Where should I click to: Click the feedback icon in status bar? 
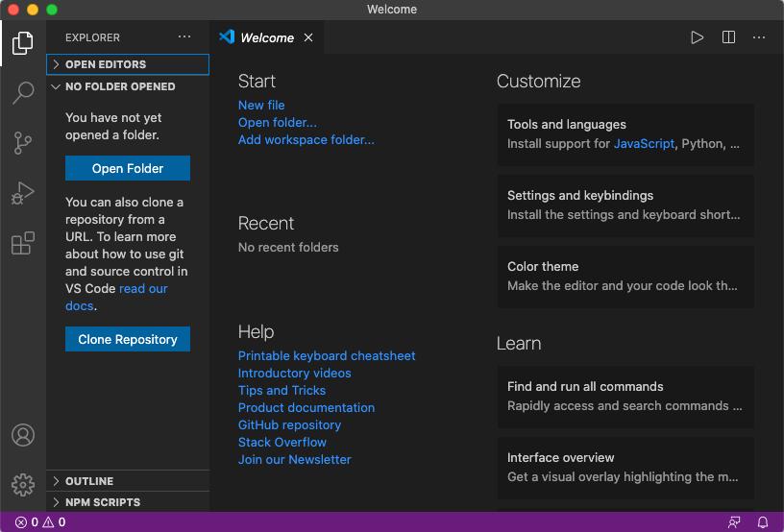pyautogui.click(x=734, y=522)
